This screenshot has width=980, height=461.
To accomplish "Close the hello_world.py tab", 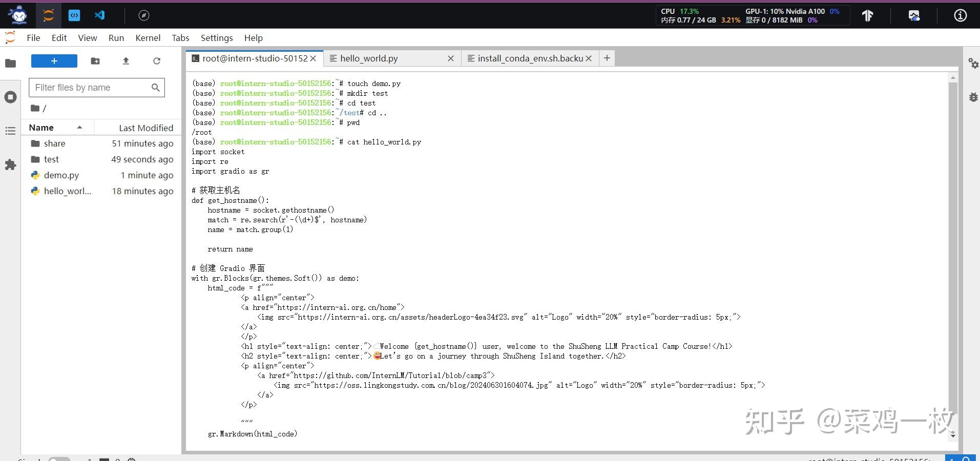I will click(x=451, y=58).
